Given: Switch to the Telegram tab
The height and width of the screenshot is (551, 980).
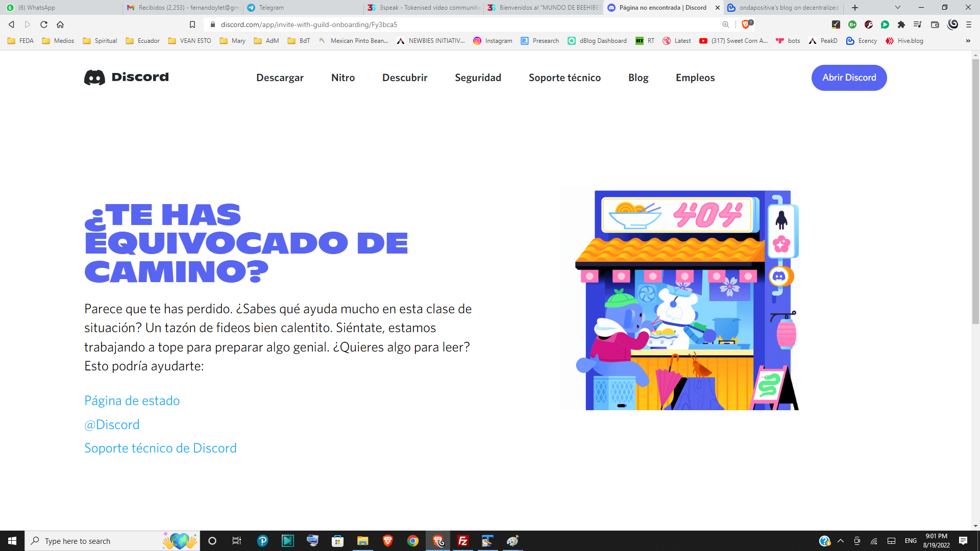Looking at the screenshot, I should click(x=303, y=8).
